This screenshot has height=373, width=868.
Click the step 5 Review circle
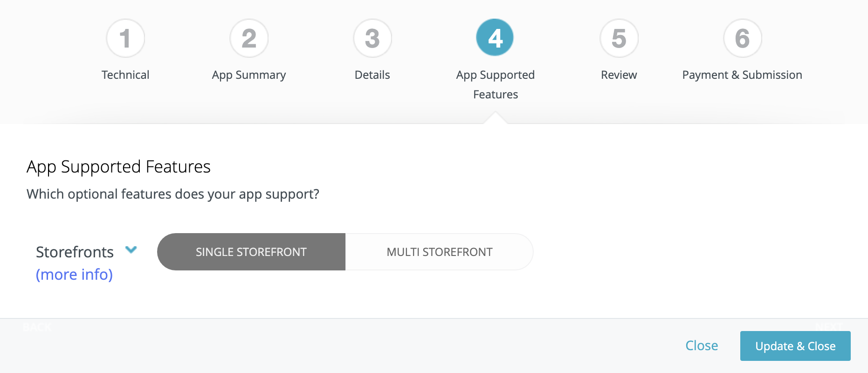[619, 38]
